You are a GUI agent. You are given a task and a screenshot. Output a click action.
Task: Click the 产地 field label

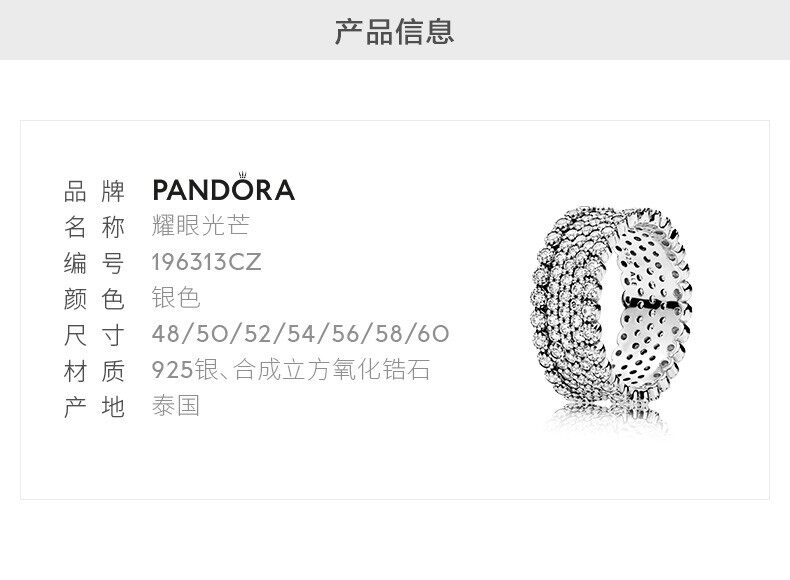click(x=94, y=407)
